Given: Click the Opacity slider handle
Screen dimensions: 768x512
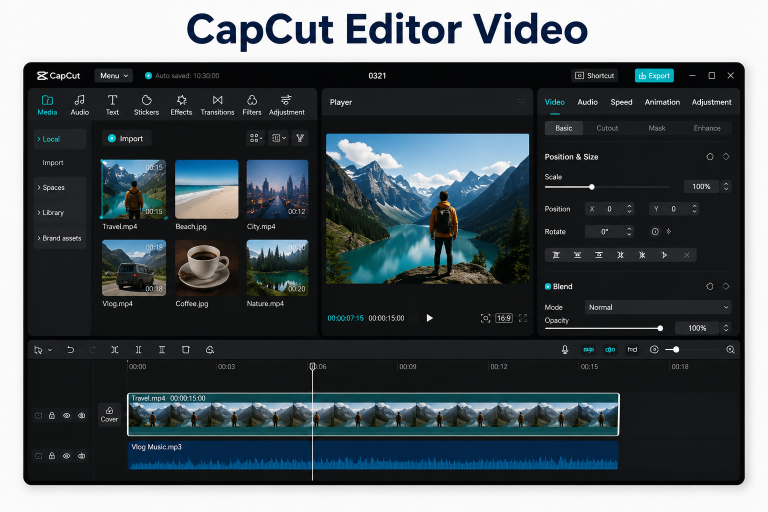Looking at the screenshot, I should coord(660,328).
